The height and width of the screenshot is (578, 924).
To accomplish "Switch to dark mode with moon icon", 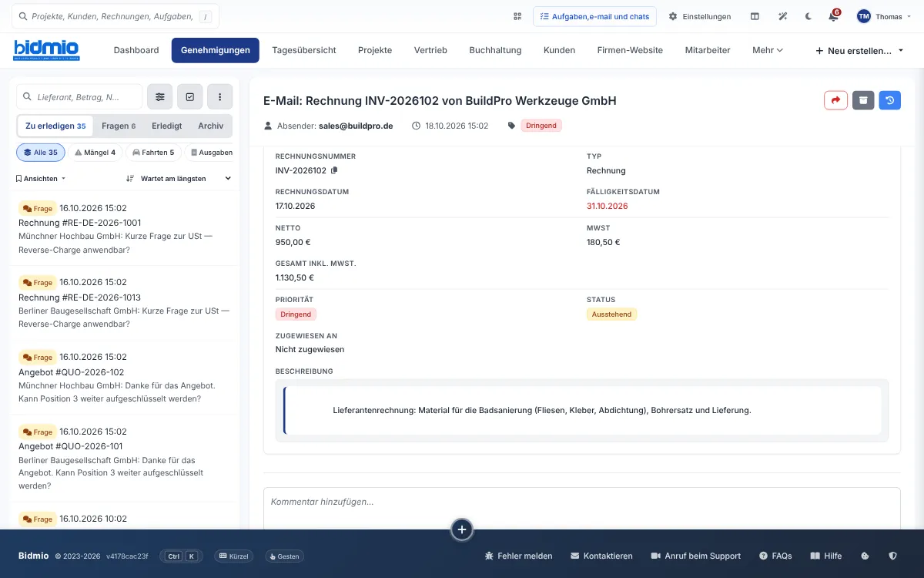I will pos(808,16).
